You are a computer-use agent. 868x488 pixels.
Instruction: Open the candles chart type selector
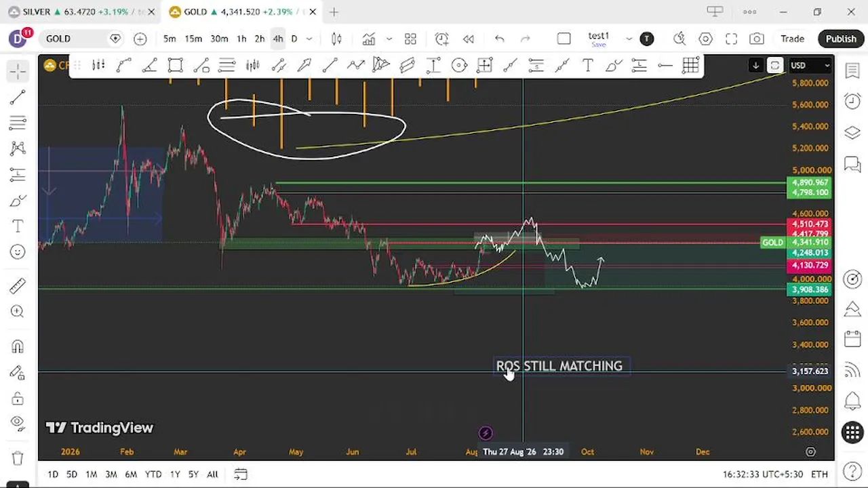click(x=336, y=39)
